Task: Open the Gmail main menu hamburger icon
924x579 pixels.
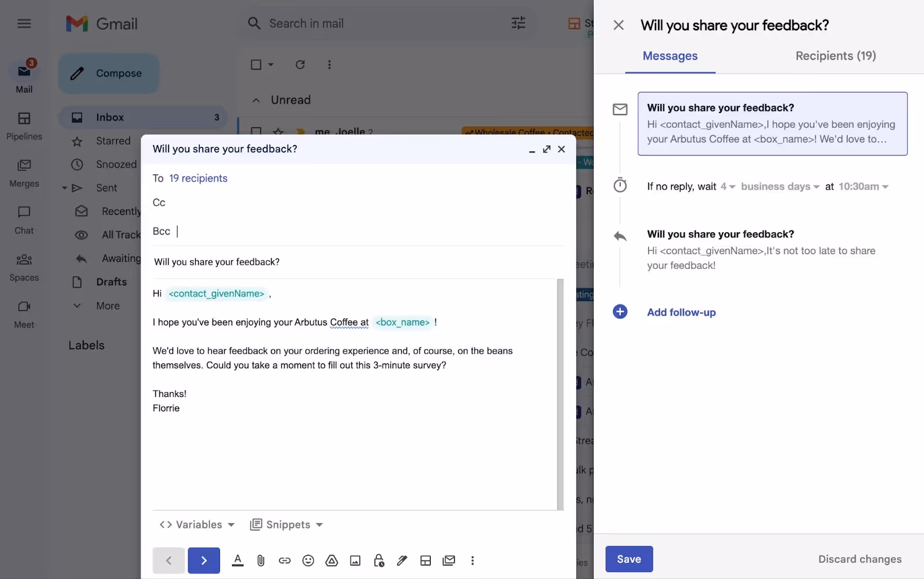Action: pos(24,24)
